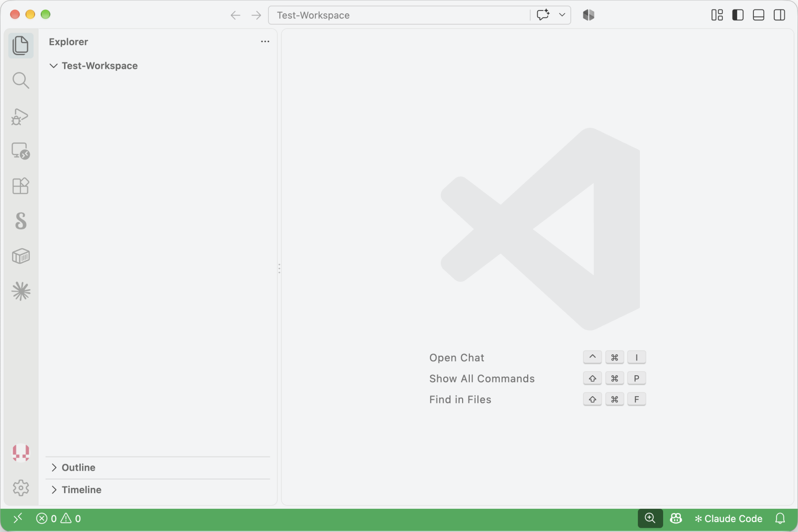Go back using the left arrow

point(235,15)
